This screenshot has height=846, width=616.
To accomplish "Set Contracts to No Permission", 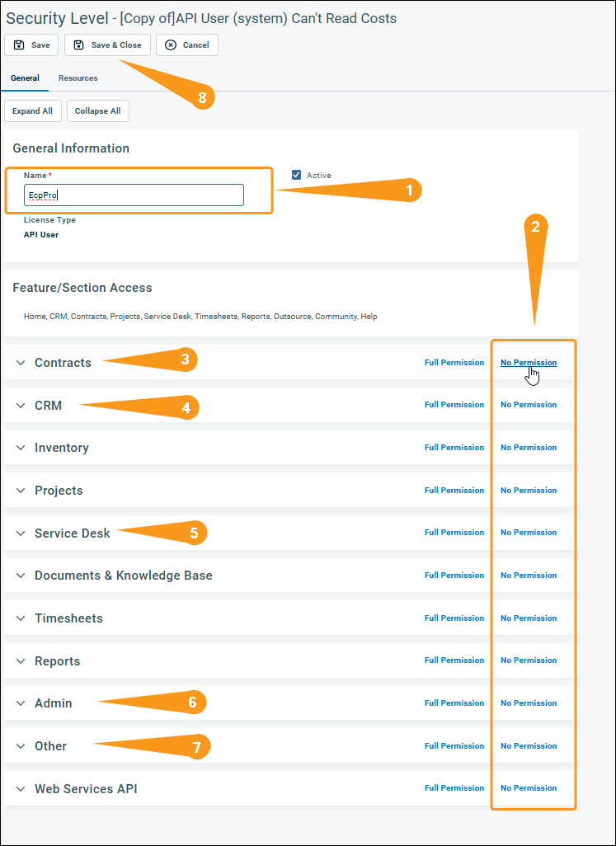I will 528,363.
